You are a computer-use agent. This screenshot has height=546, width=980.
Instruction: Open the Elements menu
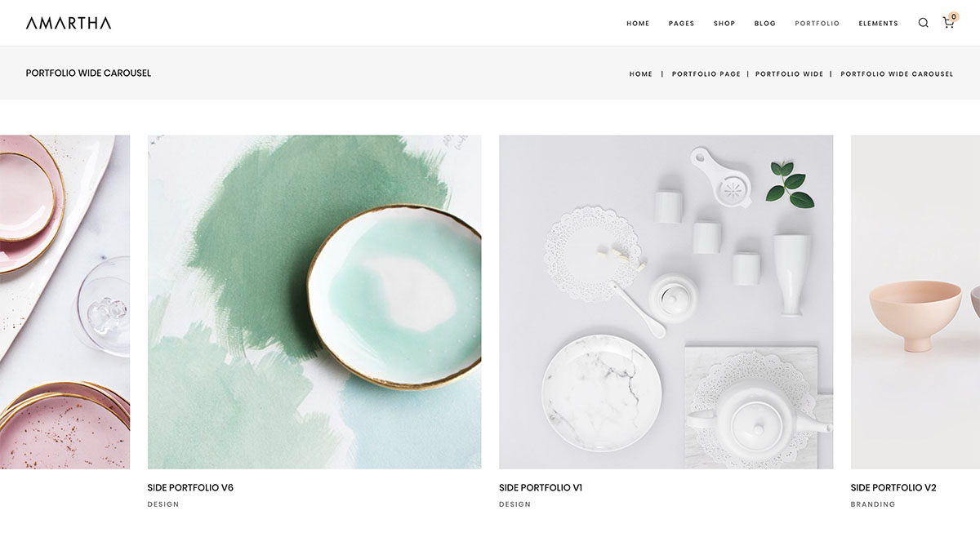[878, 24]
